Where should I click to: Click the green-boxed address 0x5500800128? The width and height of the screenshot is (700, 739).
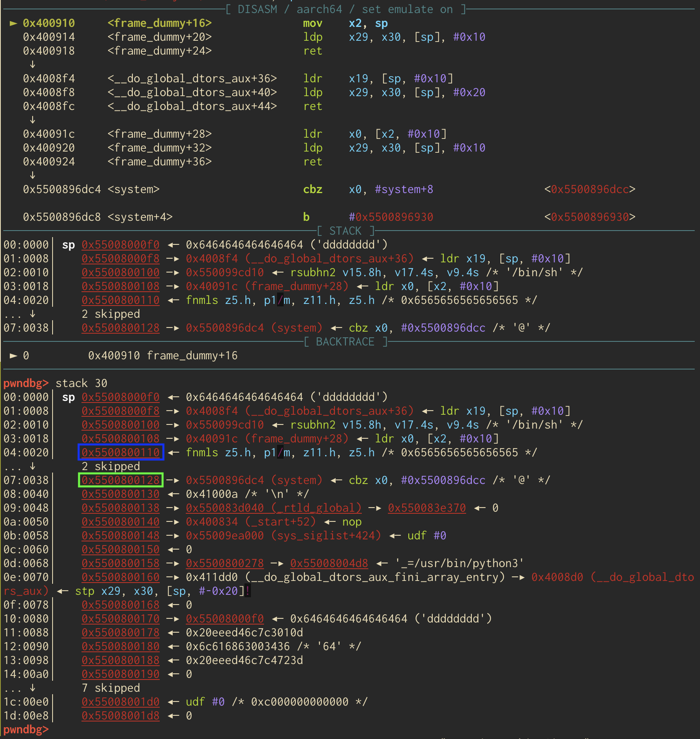tap(121, 480)
